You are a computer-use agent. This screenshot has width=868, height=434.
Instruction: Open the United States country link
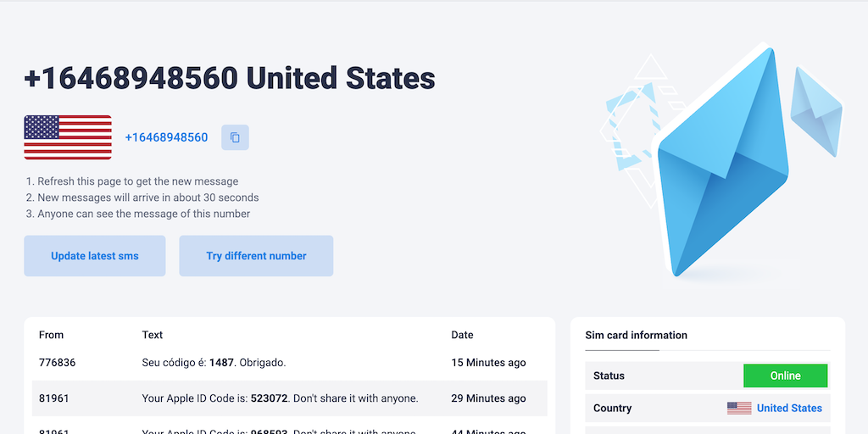coord(789,408)
